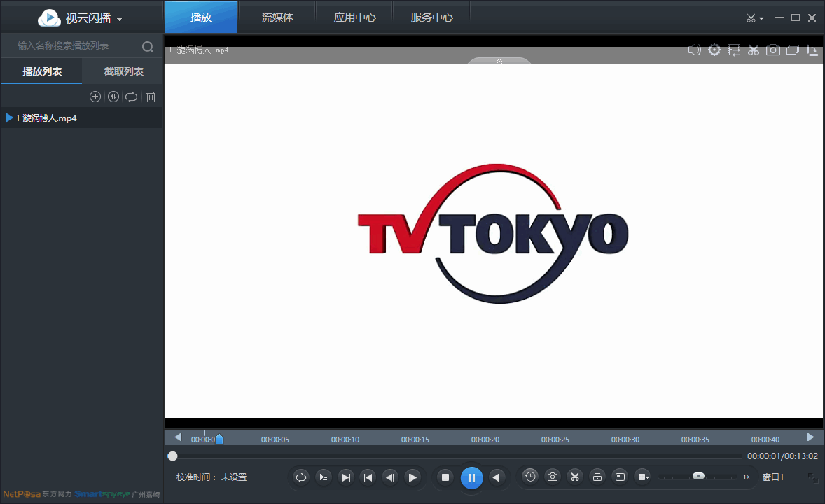Click the batch export icon in bottom toolbar
825x504 pixels.
pyautogui.click(x=597, y=477)
